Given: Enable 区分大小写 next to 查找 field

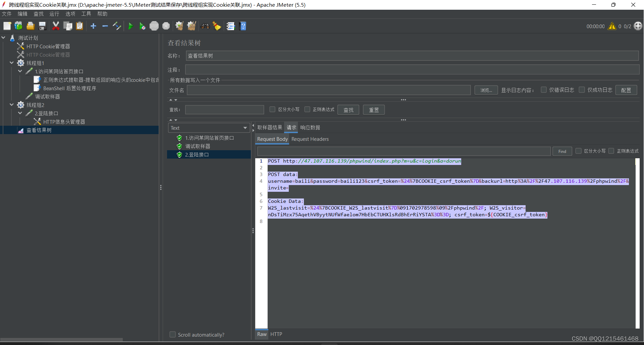Looking at the screenshot, I should pyautogui.click(x=272, y=109).
